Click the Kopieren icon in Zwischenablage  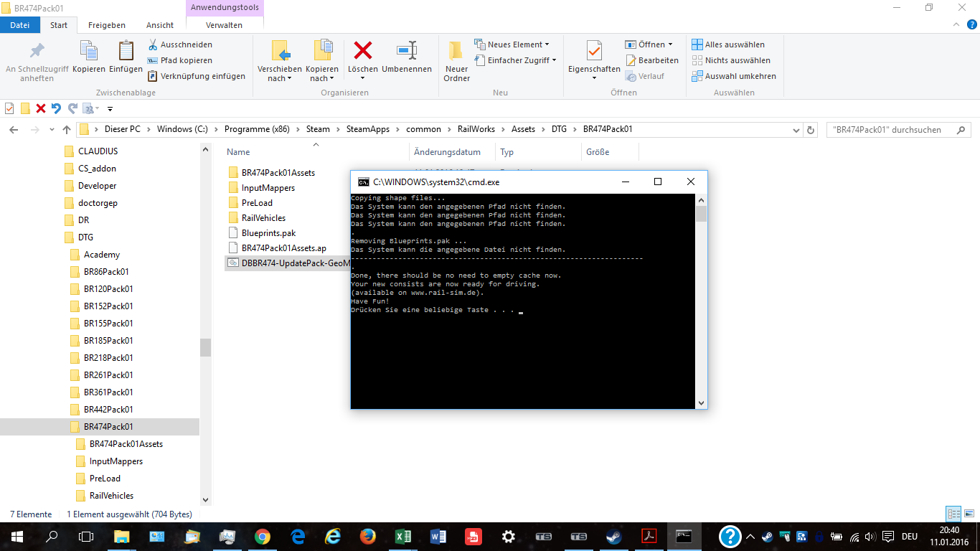click(x=89, y=51)
